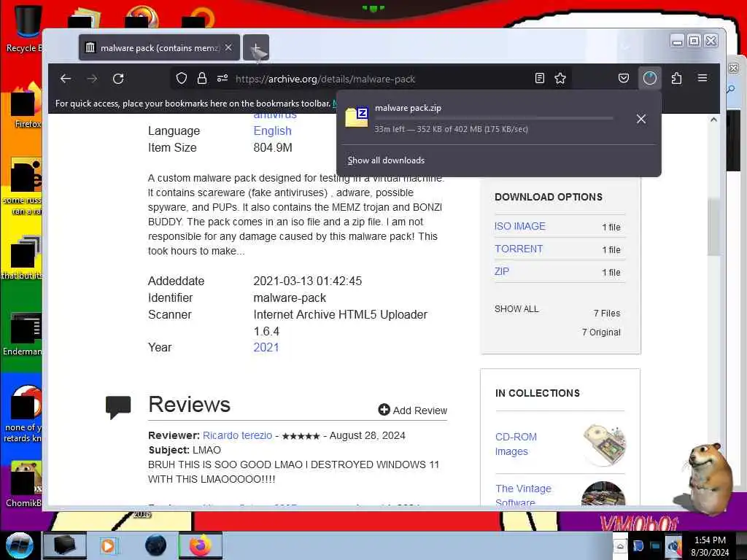Click the page scroll-up arrow
Image resolution: width=747 pixels, height=560 pixels.
click(713, 120)
